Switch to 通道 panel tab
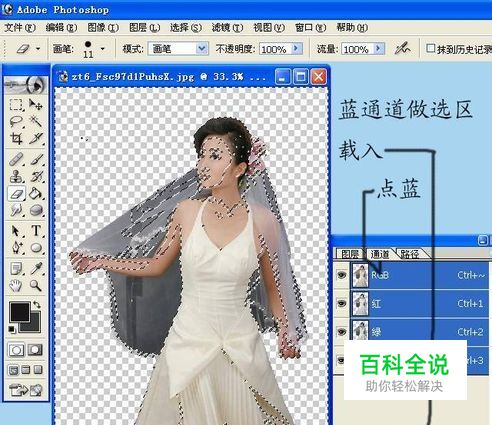The width and height of the screenshot is (492, 425). (x=380, y=254)
